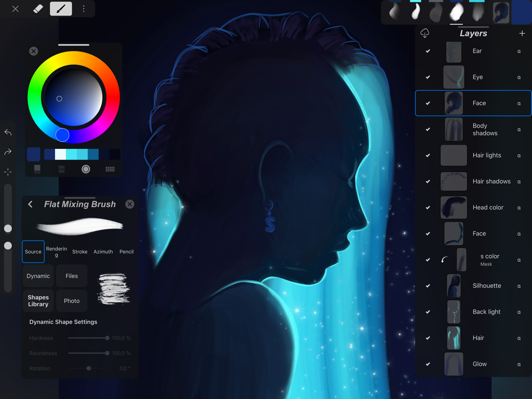Toggle visibility of the Glow layer

pyautogui.click(x=427, y=364)
